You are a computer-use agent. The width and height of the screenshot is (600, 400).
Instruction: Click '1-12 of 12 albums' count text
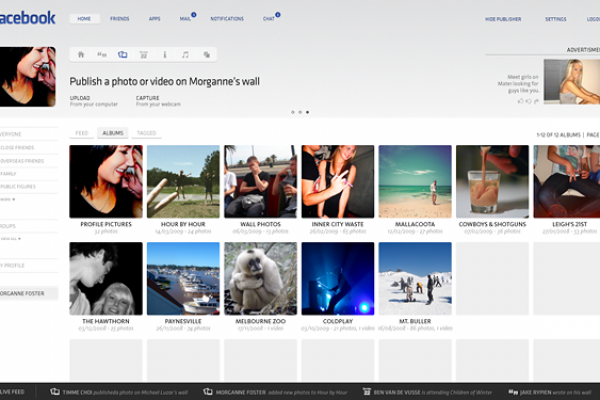[x=558, y=135]
